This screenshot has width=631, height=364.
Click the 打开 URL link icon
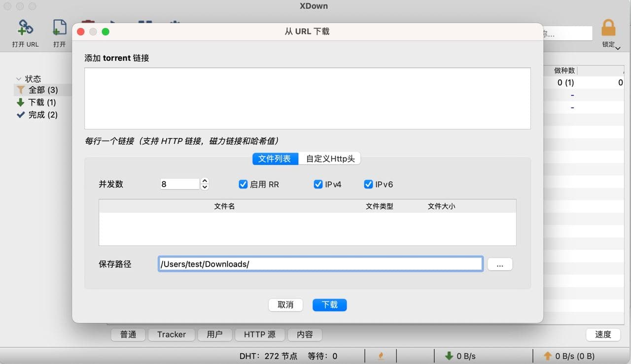click(x=25, y=28)
